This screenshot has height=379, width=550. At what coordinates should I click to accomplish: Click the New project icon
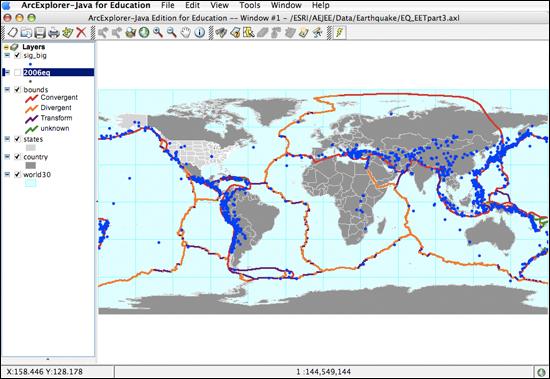(x=12, y=33)
